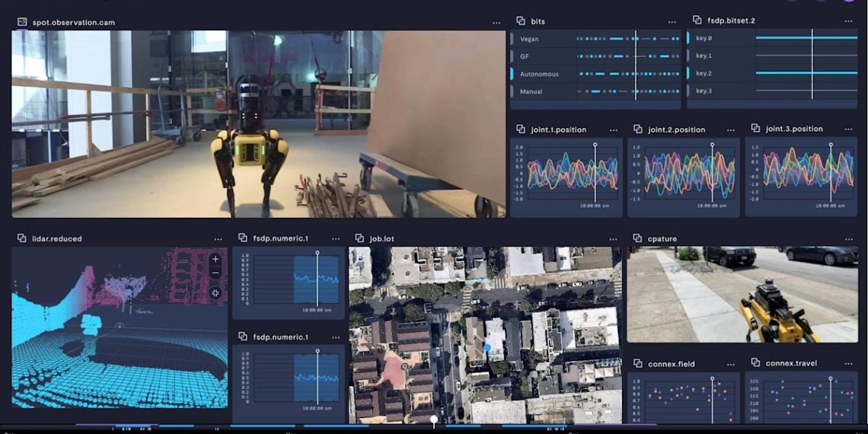The height and width of the screenshot is (434, 868).
Task: Open the bits panel three-dot menu
Action: (672, 22)
